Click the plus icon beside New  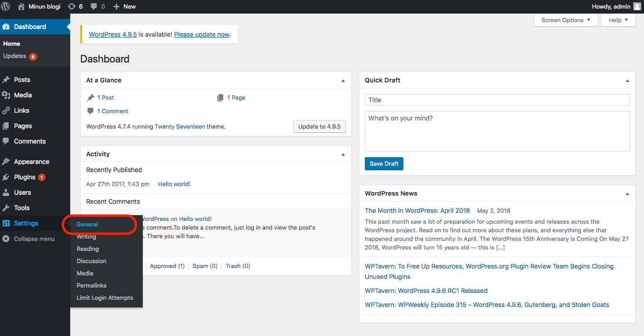coord(116,6)
